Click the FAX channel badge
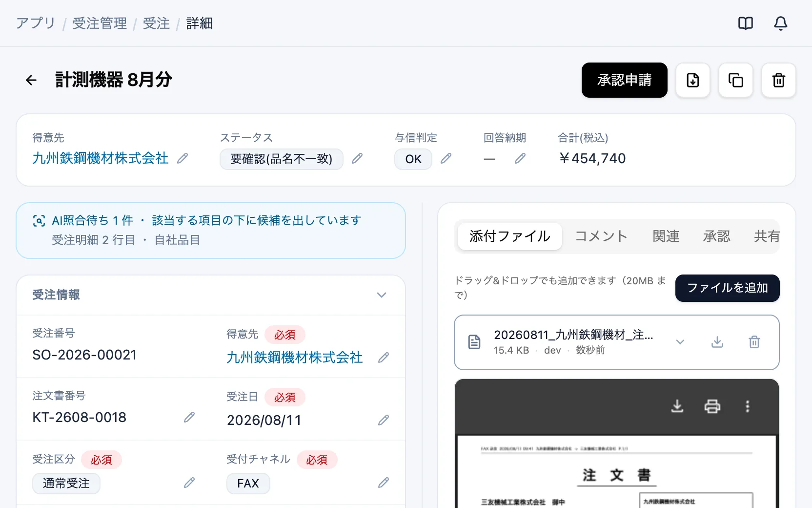Screen dimensions: 812x508 [248, 484]
